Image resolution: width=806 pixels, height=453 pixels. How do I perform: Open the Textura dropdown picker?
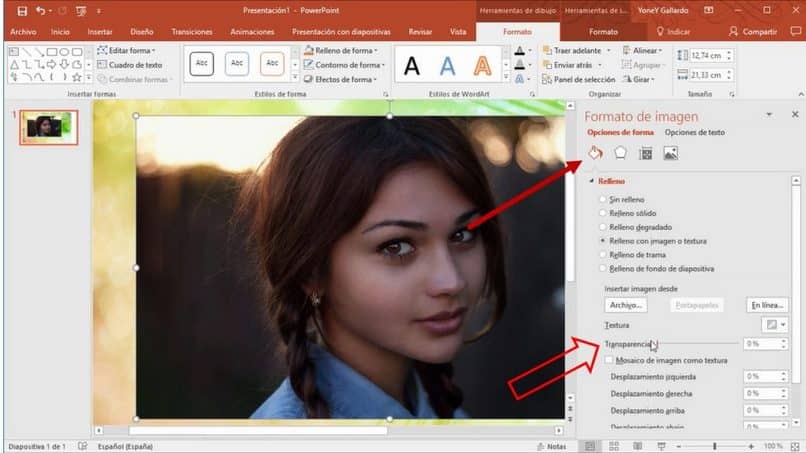775,324
